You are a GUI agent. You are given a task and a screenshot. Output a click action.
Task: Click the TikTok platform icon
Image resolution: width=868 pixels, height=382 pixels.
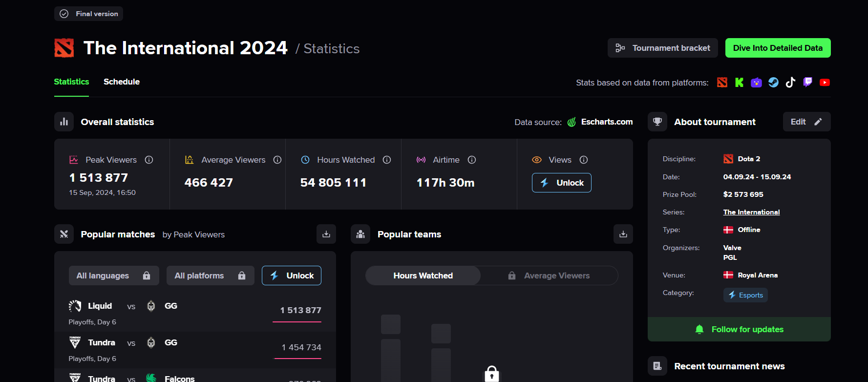click(x=790, y=83)
